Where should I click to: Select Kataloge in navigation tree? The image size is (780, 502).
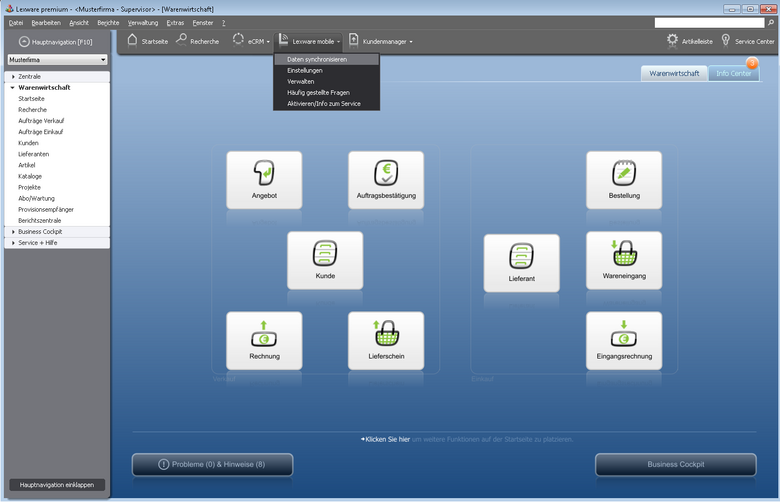(x=30, y=177)
